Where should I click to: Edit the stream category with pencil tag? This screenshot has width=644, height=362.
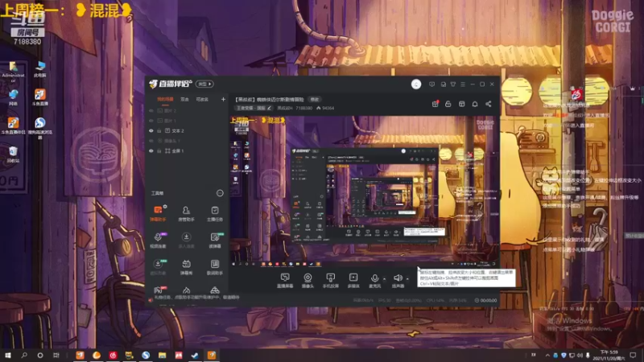254,108
